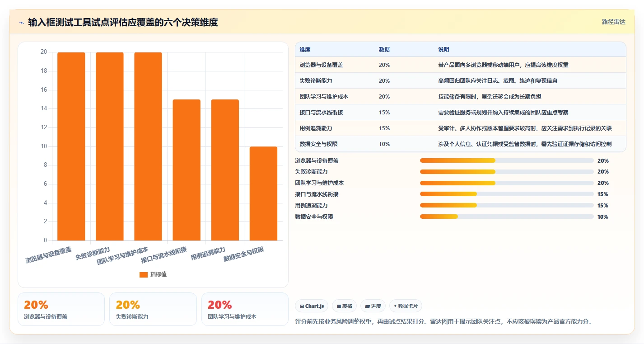Click the 用例追溯能力 bar in the chart
This screenshot has width=644, height=344.
tap(225, 170)
